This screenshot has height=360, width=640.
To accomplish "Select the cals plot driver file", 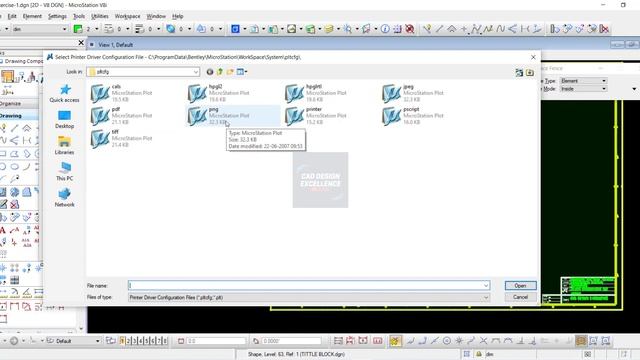I will pyautogui.click(x=121, y=93).
